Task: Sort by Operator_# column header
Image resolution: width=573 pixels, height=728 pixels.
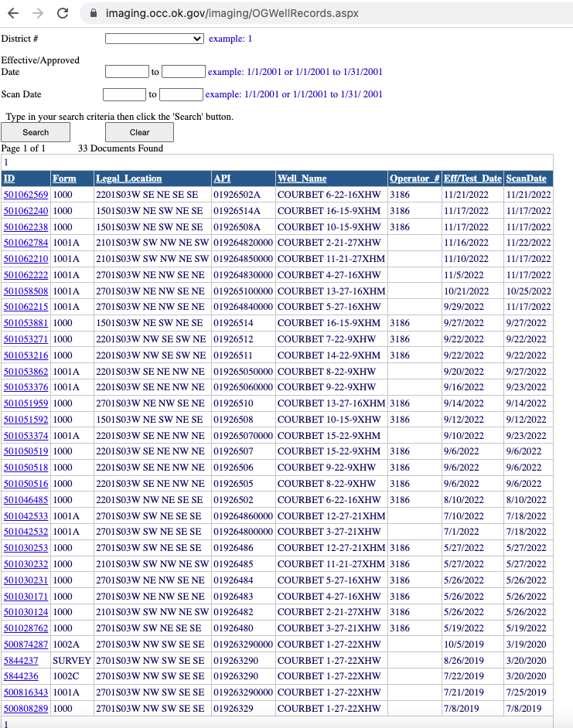Action: pos(414,179)
